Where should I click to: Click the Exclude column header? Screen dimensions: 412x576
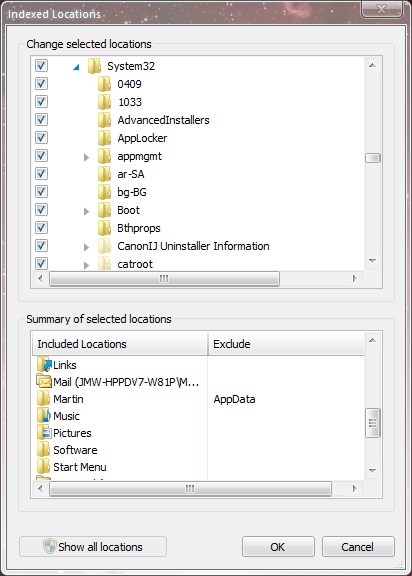click(x=286, y=344)
